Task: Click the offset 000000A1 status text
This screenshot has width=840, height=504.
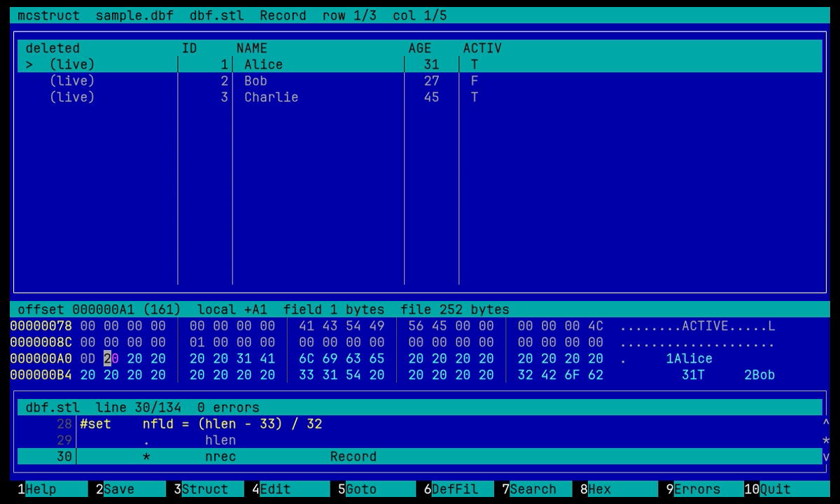Action: 99,309
